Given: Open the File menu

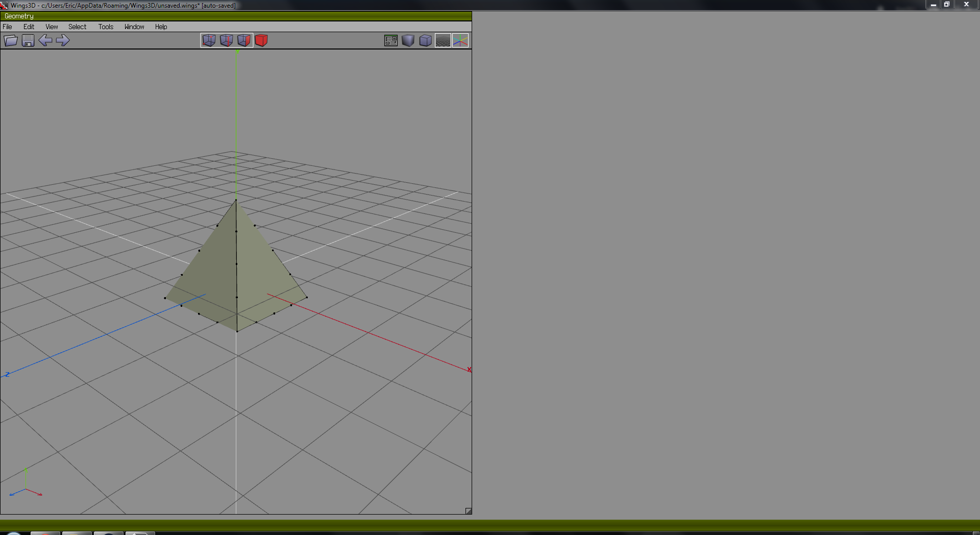Looking at the screenshot, I should (x=8, y=27).
